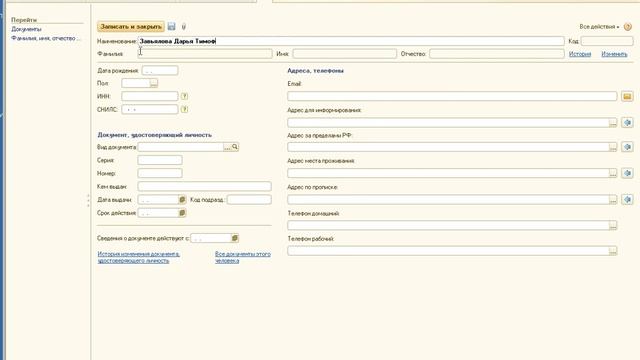Screen dimensions: 640x360
Task: Open История изменения документа удостоверяющего личность link
Action: tap(138, 257)
